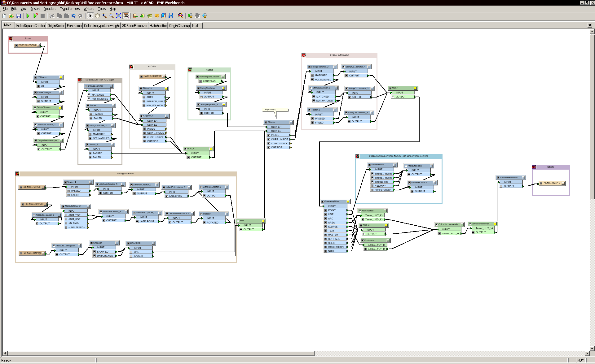Open properties button of GeometryFilter transformer
This screenshot has width=595, height=364.
348,201
